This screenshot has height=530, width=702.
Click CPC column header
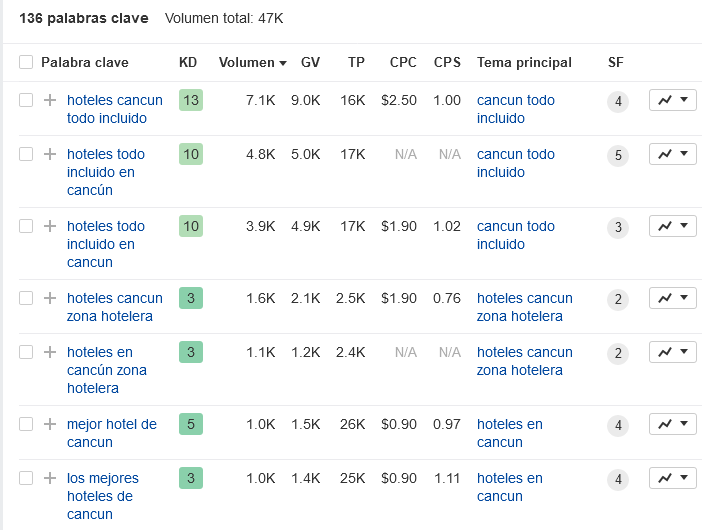click(403, 62)
